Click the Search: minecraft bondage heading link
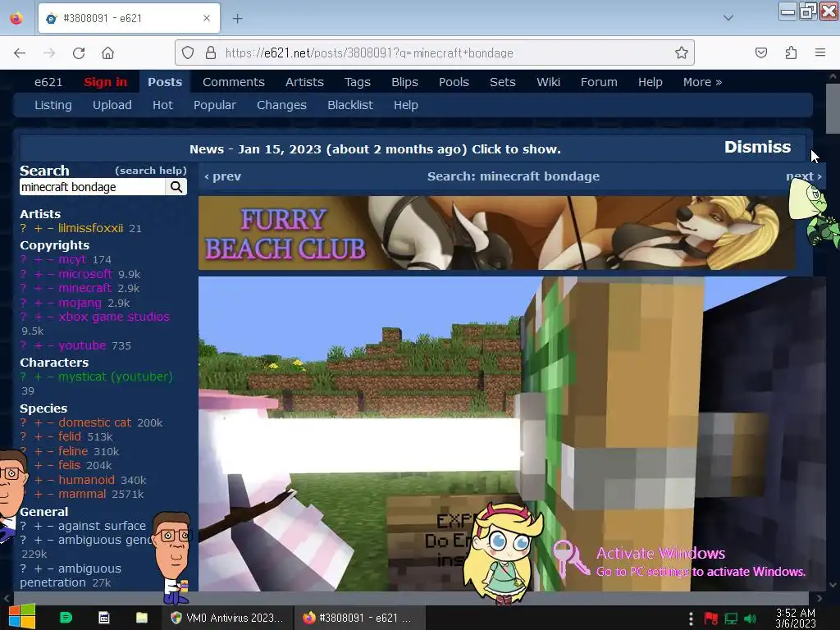The width and height of the screenshot is (840, 630). coord(514,176)
